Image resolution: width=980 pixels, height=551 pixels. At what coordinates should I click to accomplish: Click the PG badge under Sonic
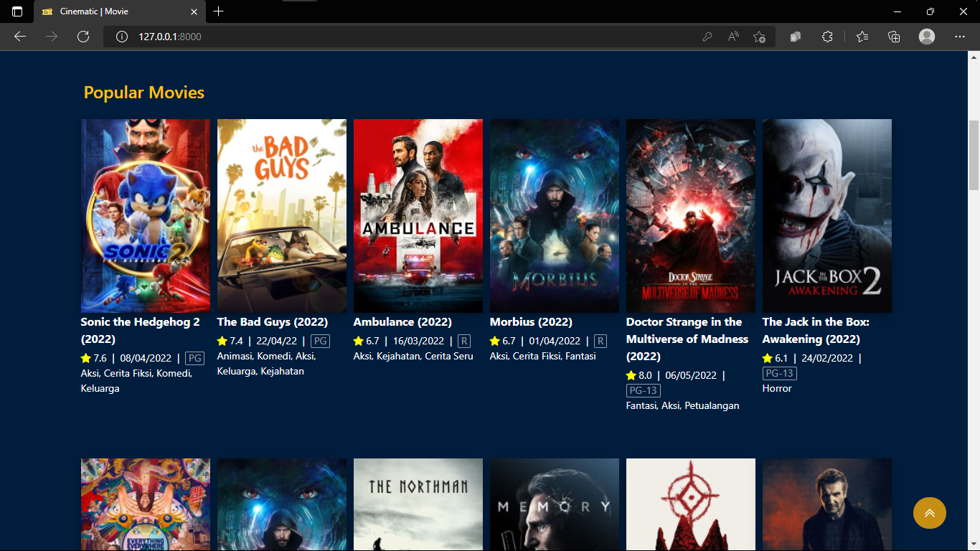(194, 358)
